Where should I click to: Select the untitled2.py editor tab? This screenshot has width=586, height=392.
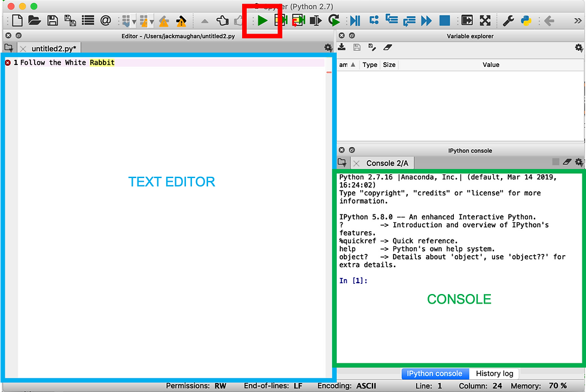pyautogui.click(x=54, y=48)
